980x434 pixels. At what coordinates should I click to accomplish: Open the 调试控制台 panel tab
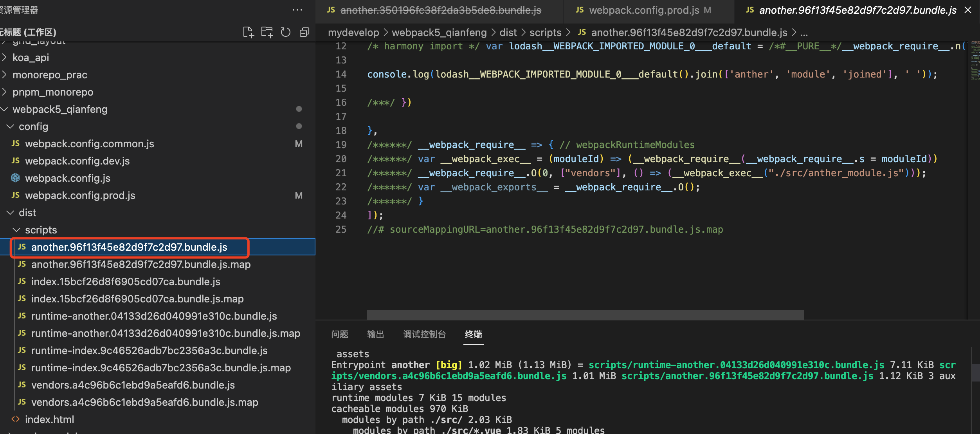coord(424,334)
